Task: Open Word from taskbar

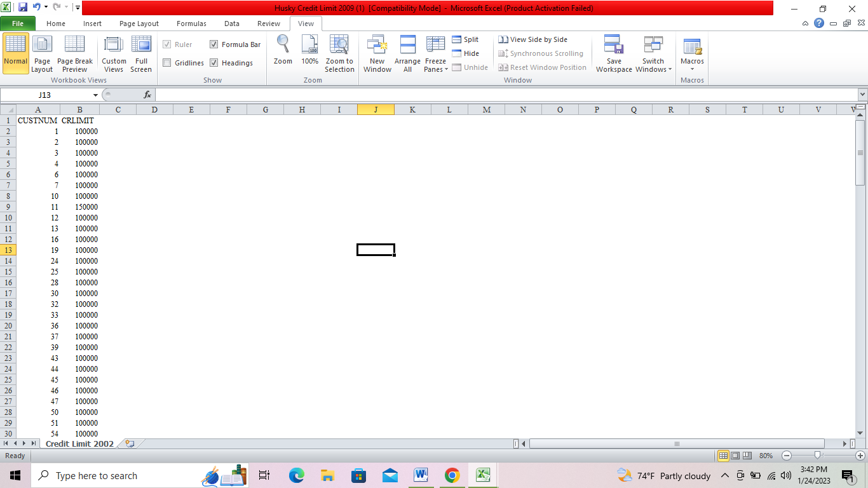Action: pos(421,475)
